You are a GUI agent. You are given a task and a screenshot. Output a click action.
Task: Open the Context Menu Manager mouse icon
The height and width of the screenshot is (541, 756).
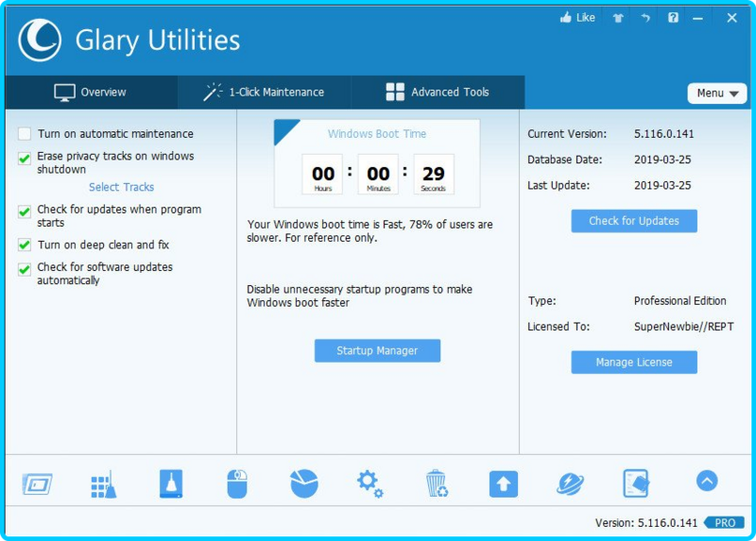(237, 483)
